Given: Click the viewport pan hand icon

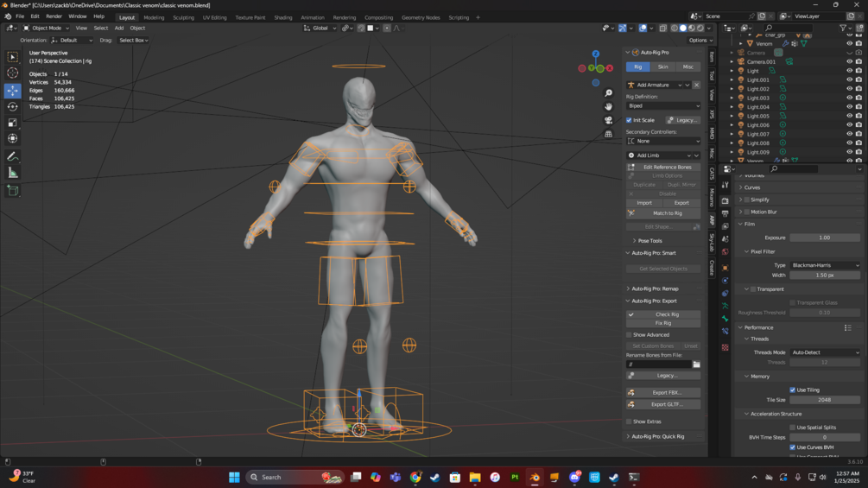Looking at the screenshot, I should tap(608, 106).
